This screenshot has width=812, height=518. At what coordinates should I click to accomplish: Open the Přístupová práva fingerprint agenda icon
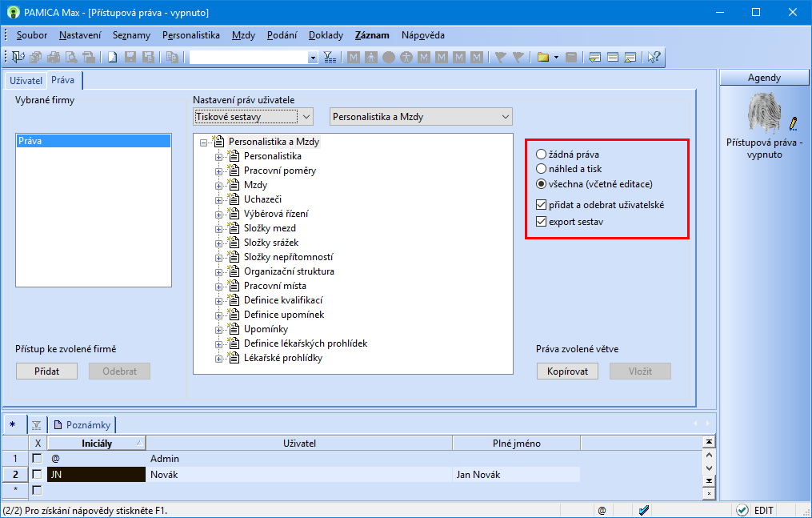click(x=764, y=112)
